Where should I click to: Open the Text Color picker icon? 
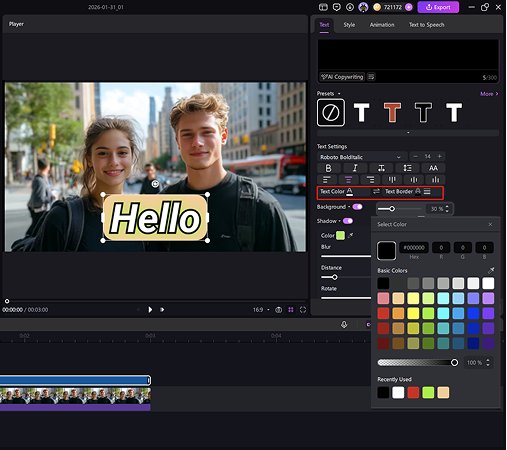349,192
